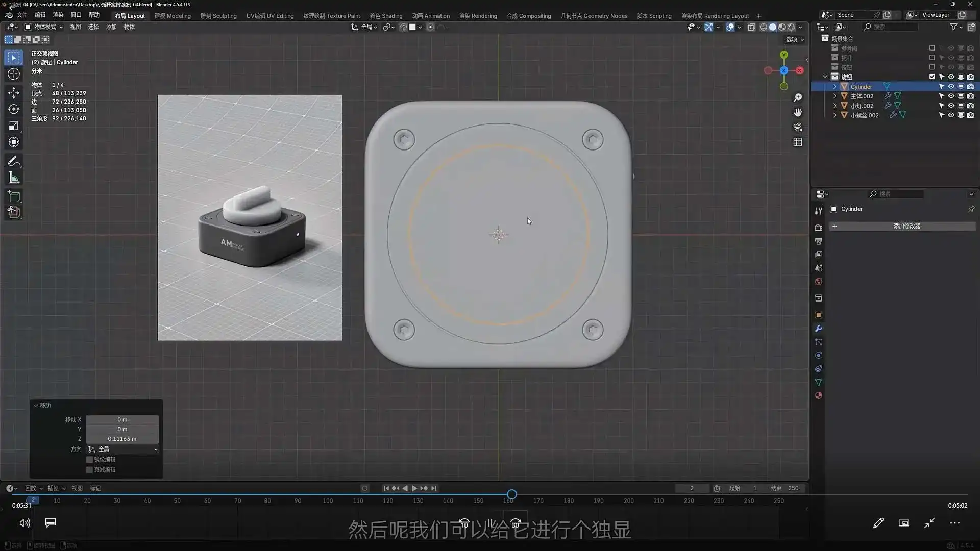Switch to the Shading workspace tab
The width and height of the screenshot is (980, 551).
point(386,16)
